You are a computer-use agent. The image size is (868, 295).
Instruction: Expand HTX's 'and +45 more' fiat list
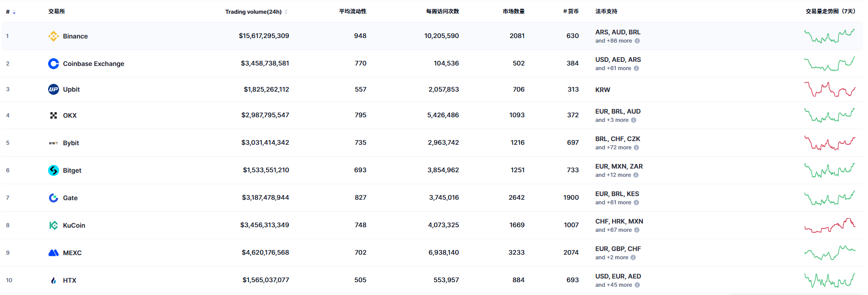[613, 285]
